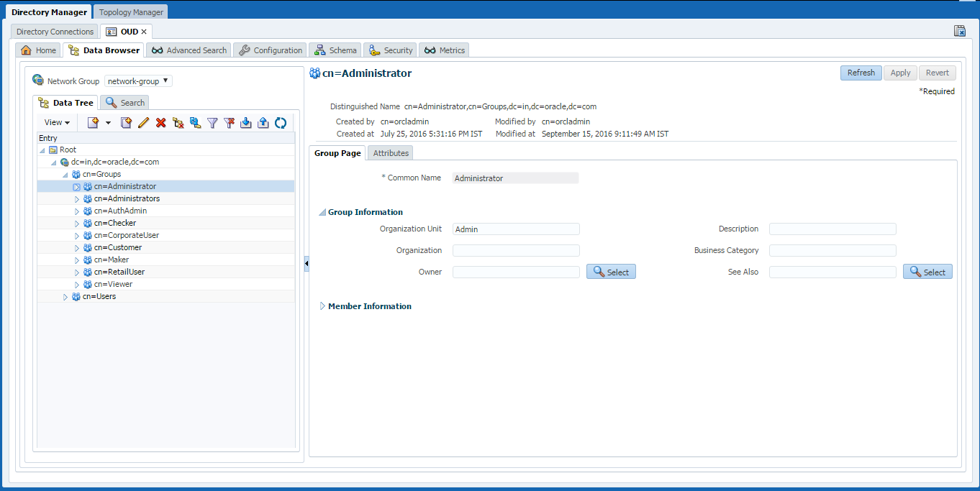Click the refresh subtree icon in toolbar
This screenshot has height=491, width=980.
(x=281, y=123)
